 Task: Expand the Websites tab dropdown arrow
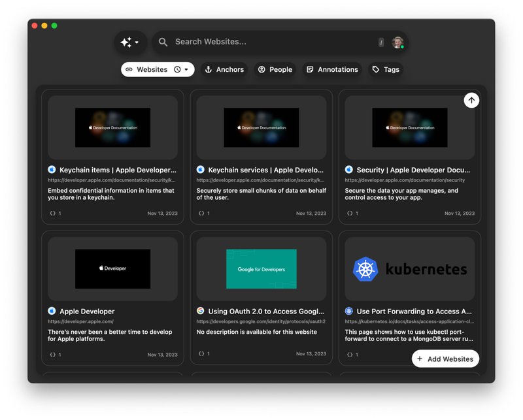[x=186, y=69]
